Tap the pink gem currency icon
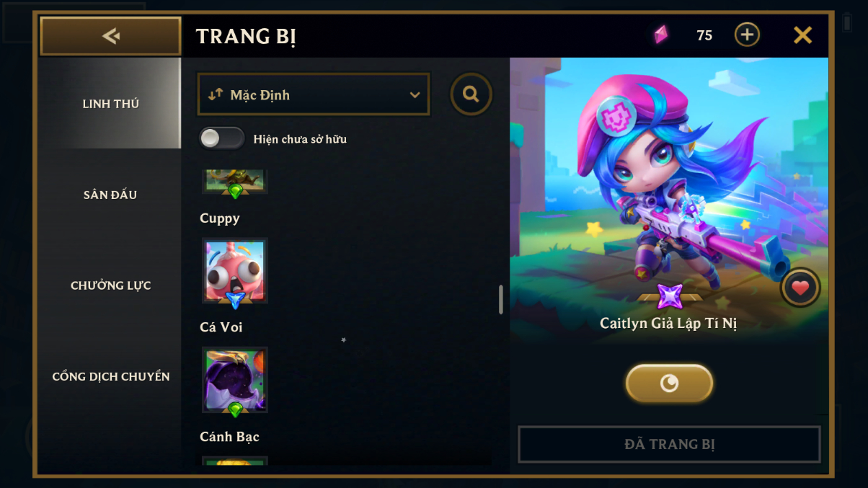This screenshot has height=488, width=868. (660, 35)
